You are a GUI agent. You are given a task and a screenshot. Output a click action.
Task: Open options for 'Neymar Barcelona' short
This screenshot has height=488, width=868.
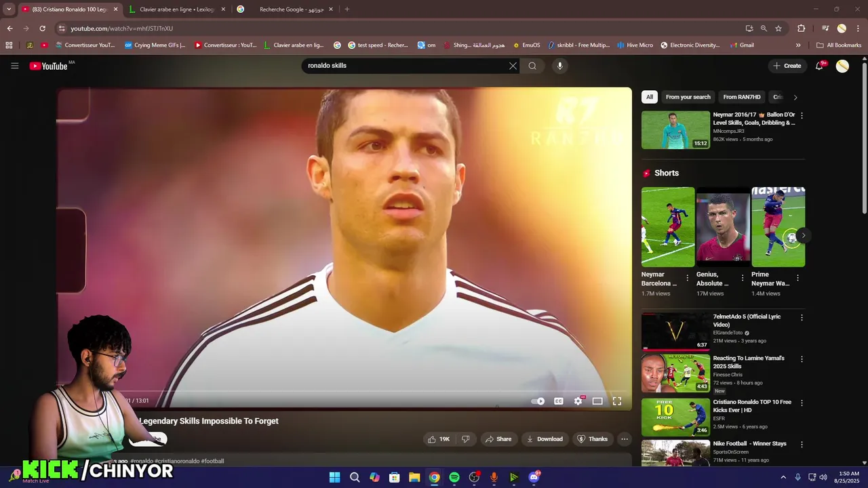688,278
